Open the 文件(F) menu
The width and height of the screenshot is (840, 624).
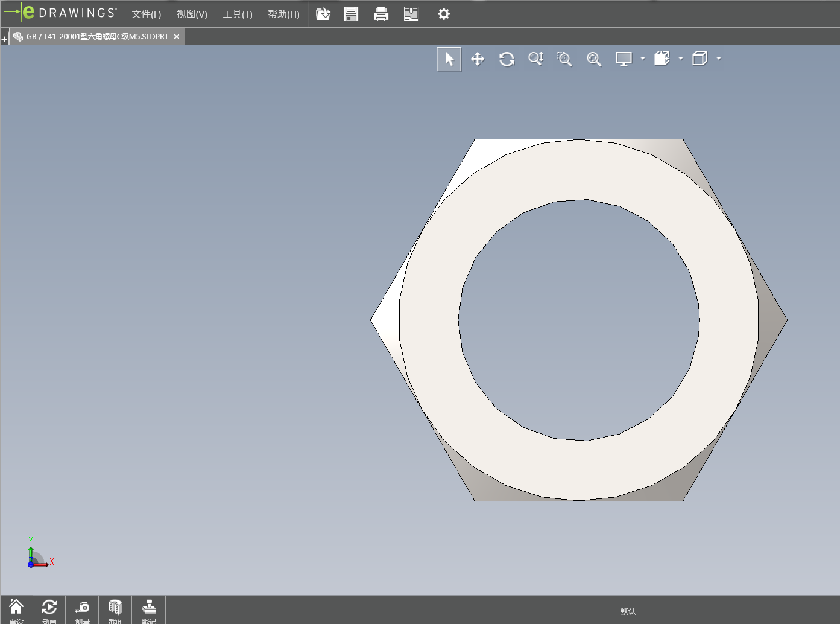pyautogui.click(x=147, y=14)
